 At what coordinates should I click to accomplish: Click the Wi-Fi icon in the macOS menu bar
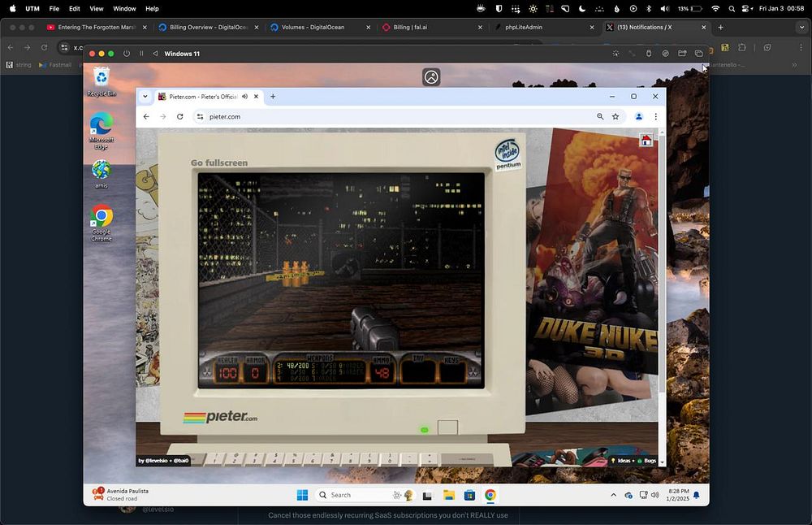(x=715, y=8)
